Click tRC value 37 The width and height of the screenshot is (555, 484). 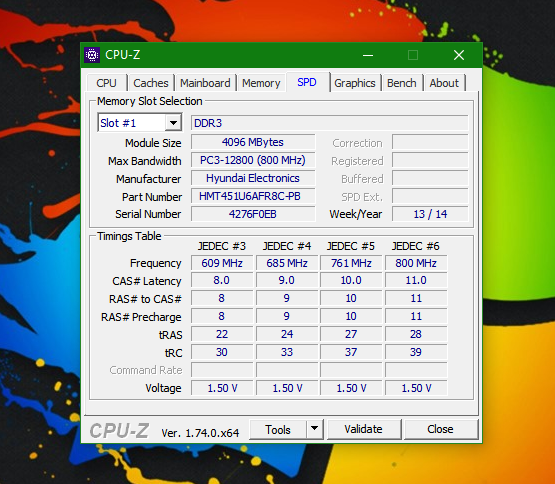(x=351, y=352)
